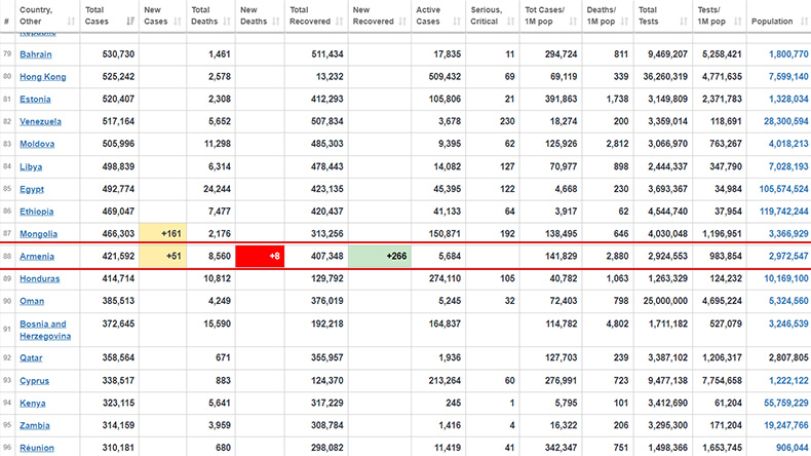Open the Réunion country link

[x=37, y=448]
